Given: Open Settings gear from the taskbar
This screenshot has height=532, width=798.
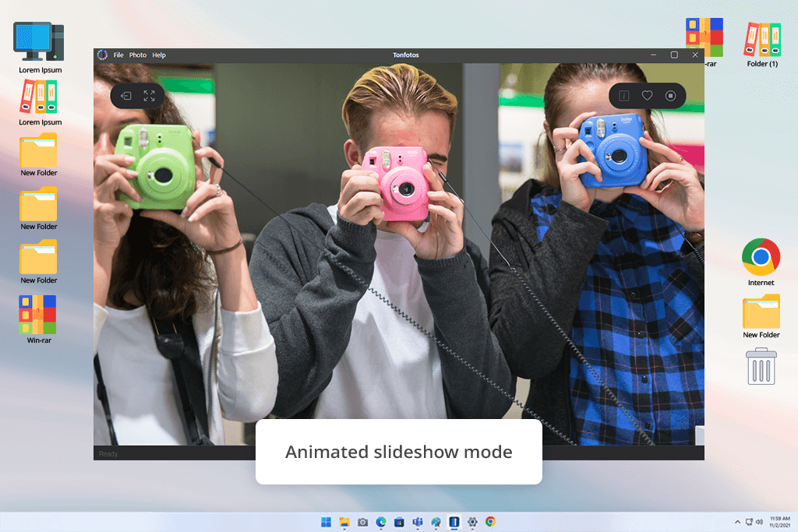Looking at the screenshot, I should (x=472, y=522).
